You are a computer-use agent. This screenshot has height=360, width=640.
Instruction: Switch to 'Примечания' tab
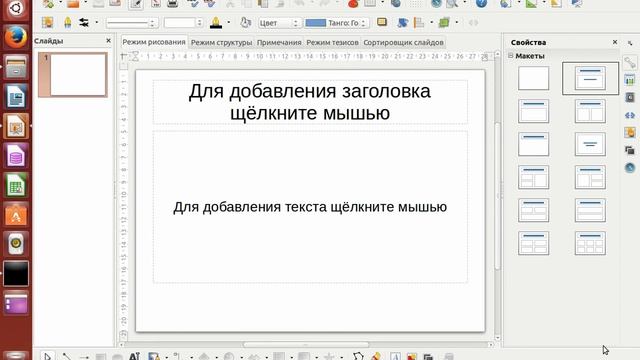click(279, 42)
